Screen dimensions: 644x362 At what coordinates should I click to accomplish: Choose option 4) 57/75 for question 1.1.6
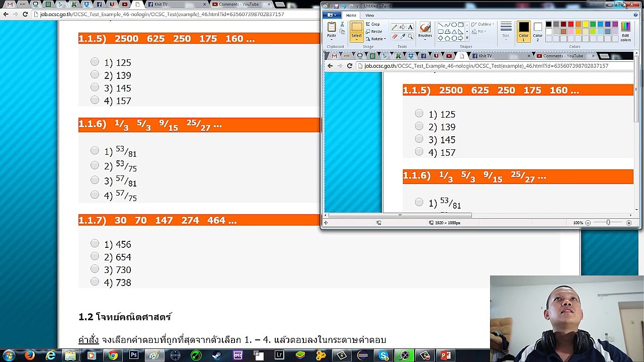pos(95,195)
